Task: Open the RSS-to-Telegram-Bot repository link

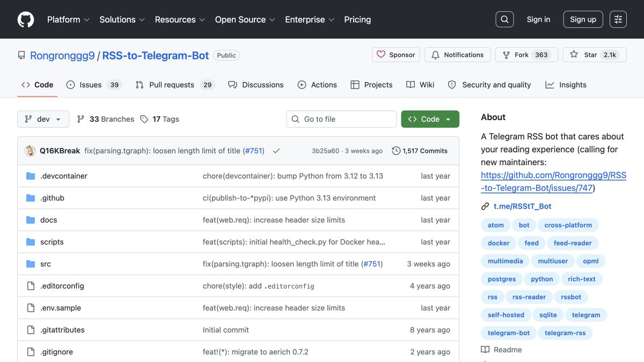Action: pos(156,55)
